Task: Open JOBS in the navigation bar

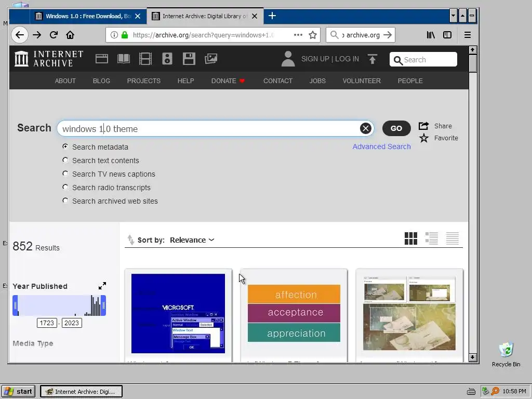Action: 317,81
